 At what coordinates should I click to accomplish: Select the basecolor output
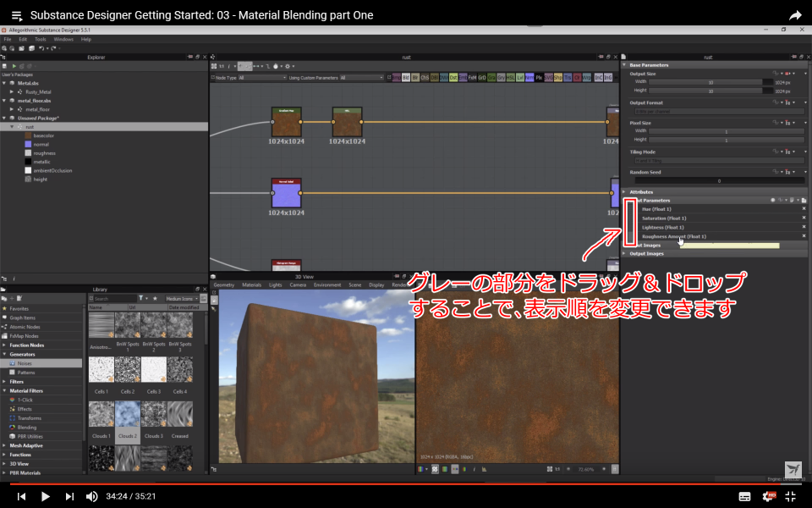click(x=43, y=135)
